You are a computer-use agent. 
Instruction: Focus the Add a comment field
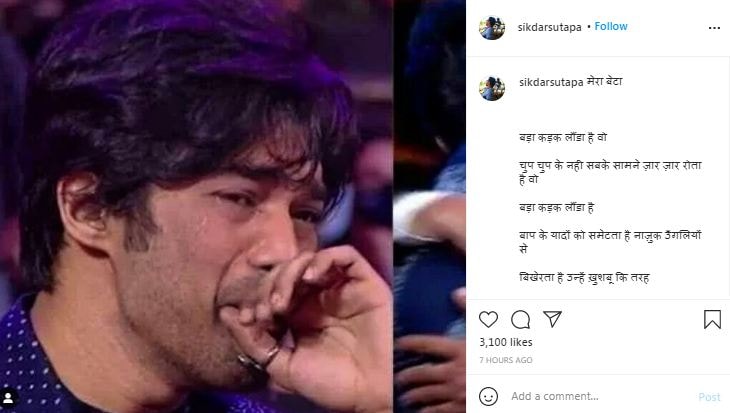click(x=601, y=396)
